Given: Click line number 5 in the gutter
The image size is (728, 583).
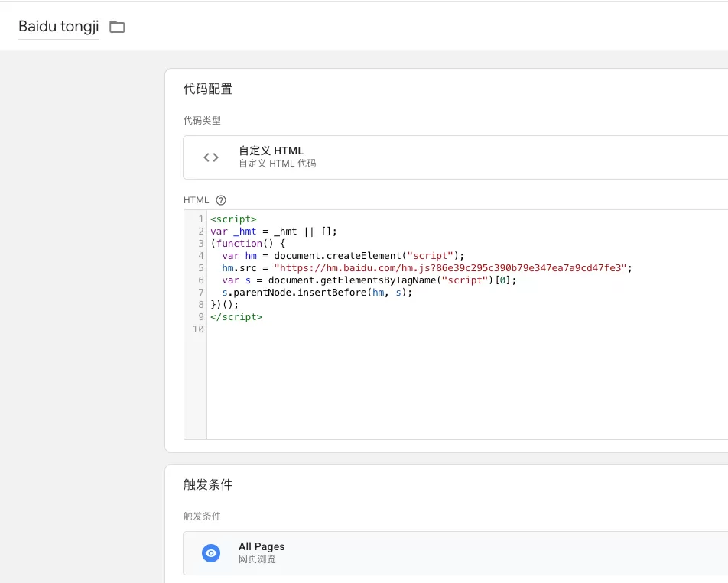Looking at the screenshot, I should (x=201, y=268).
